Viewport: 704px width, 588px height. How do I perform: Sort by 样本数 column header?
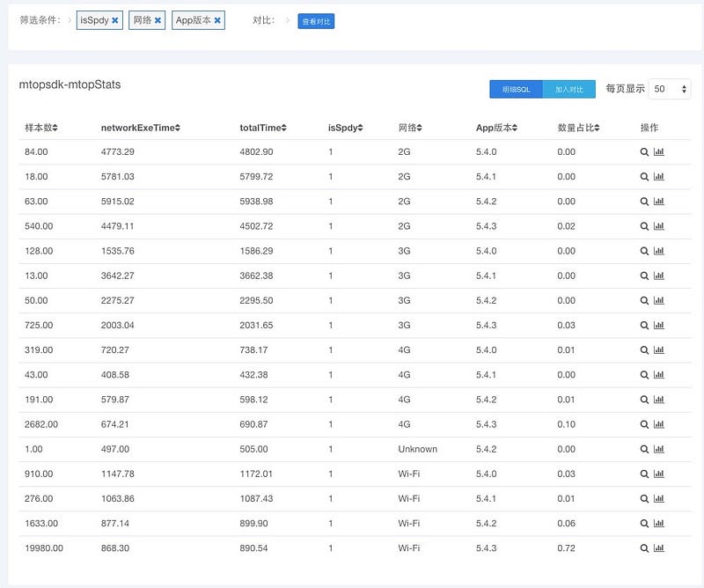coord(41,128)
